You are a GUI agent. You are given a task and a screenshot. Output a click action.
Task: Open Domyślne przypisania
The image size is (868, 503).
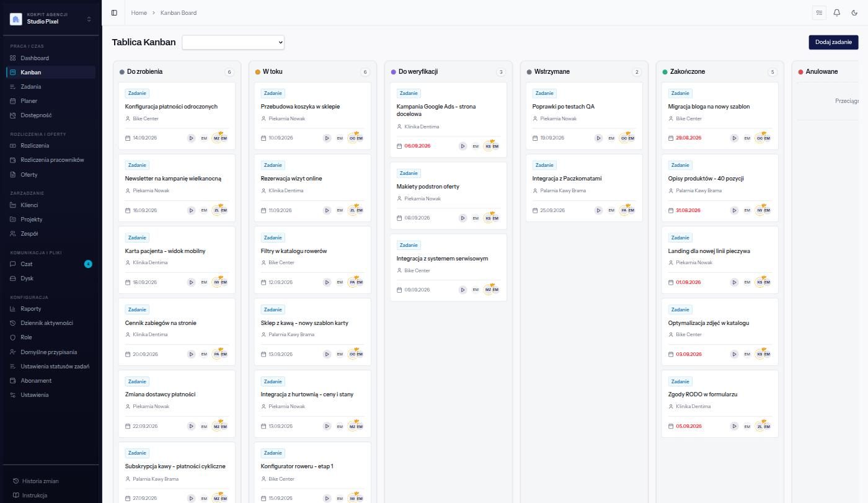pyautogui.click(x=51, y=352)
